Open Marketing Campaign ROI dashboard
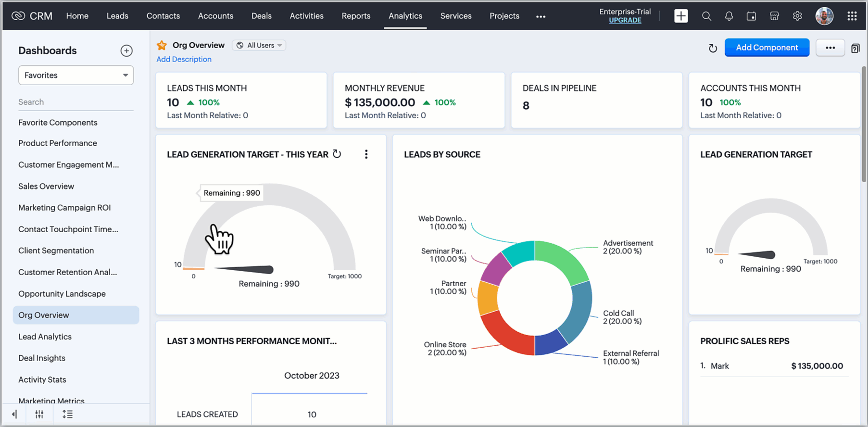868x427 pixels. pyautogui.click(x=64, y=208)
